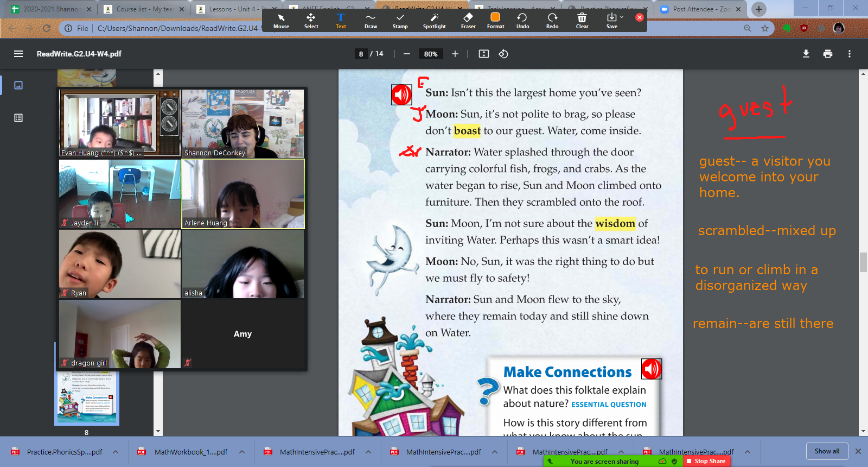Redo the last annotation
This screenshot has width=868, height=467.
[552, 21]
